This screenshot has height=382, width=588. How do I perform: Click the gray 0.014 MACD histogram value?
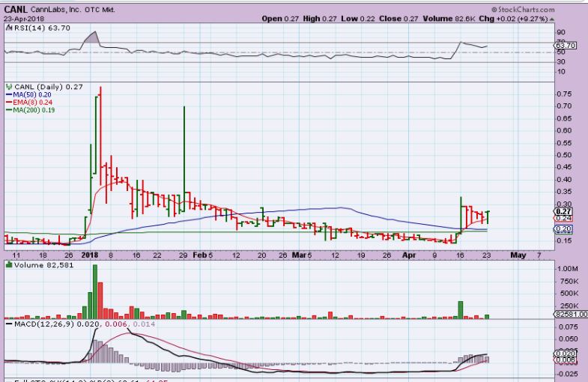click(144, 324)
